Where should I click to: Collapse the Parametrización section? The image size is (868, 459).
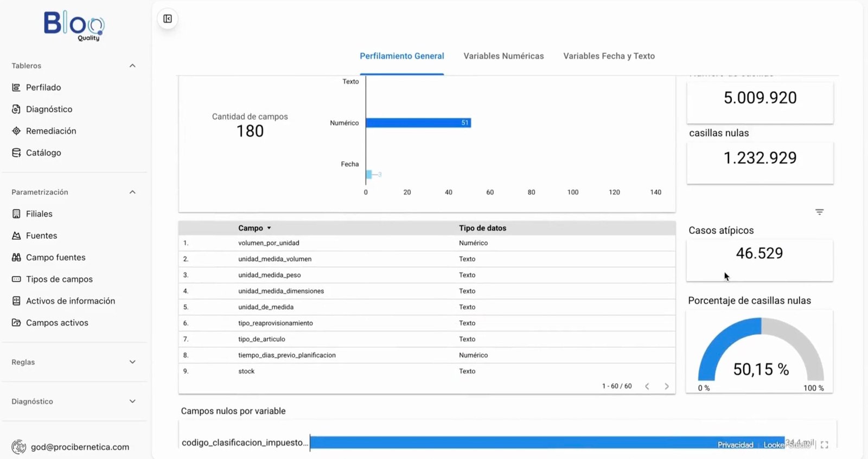(x=132, y=192)
